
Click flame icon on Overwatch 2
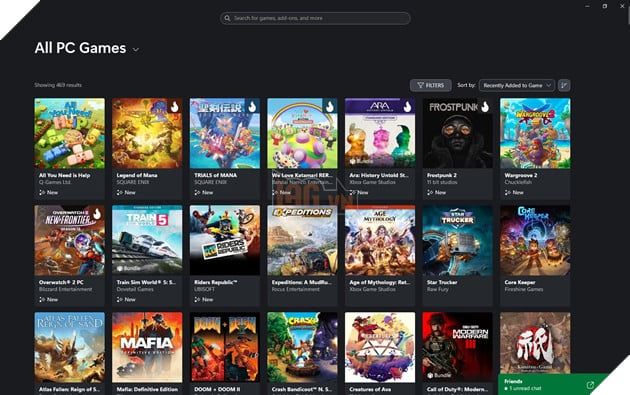[x=97, y=213]
